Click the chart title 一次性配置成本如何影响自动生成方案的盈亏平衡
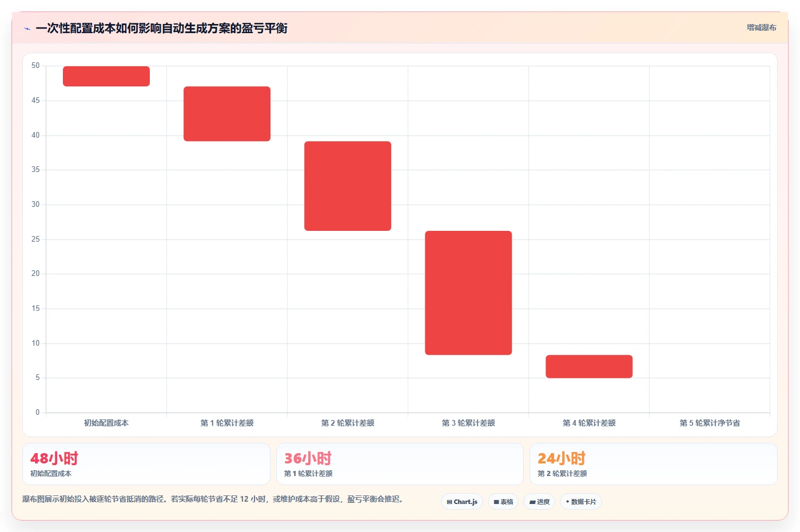The height and width of the screenshot is (532, 800). pos(161,28)
